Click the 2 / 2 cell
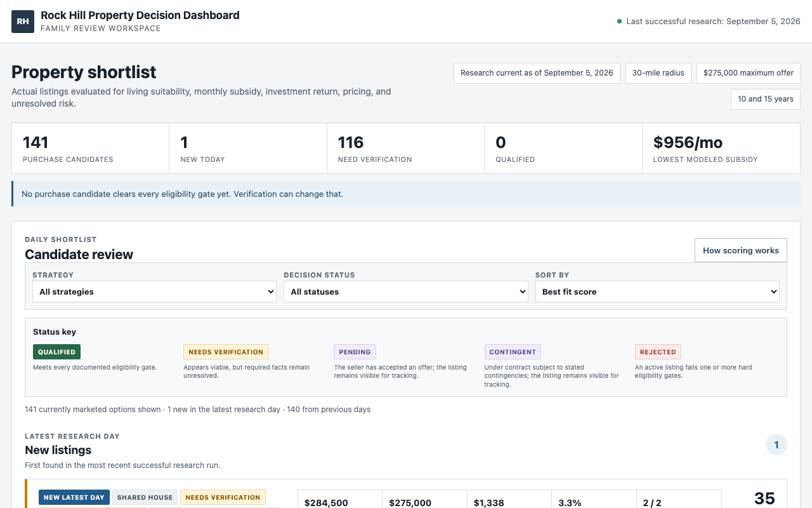812x508 pixels. tap(679, 499)
